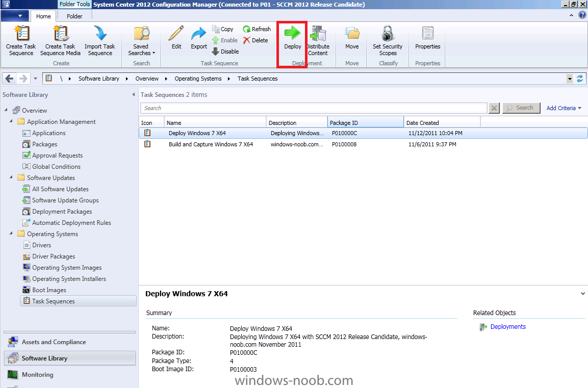Click the address bar refresh icon

coord(580,79)
